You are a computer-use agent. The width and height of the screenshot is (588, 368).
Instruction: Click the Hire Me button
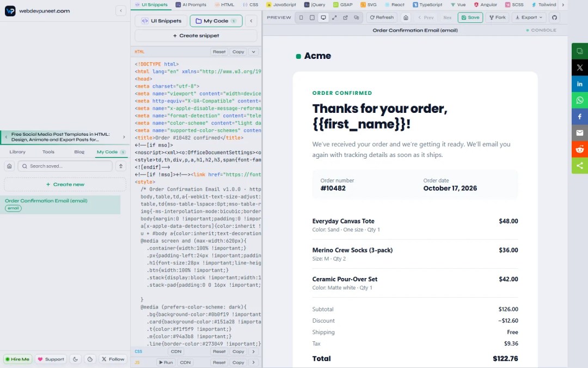(x=17, y=359)
